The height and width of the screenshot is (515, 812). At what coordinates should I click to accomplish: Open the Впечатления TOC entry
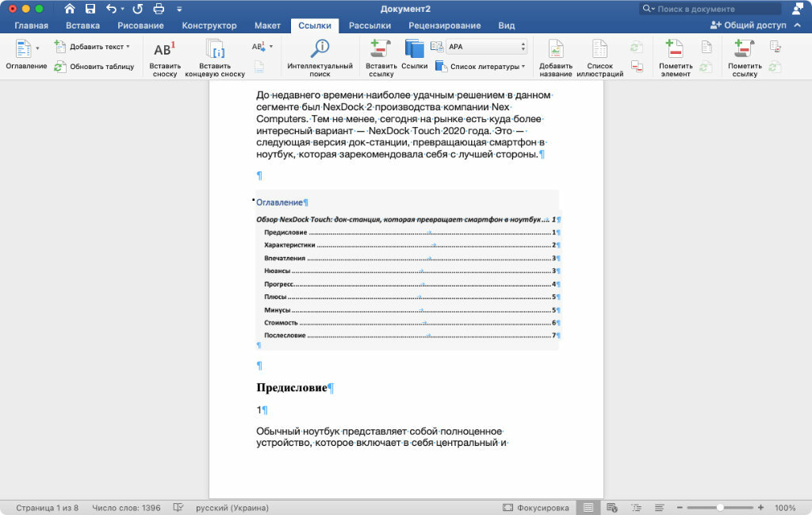point(409,258)
